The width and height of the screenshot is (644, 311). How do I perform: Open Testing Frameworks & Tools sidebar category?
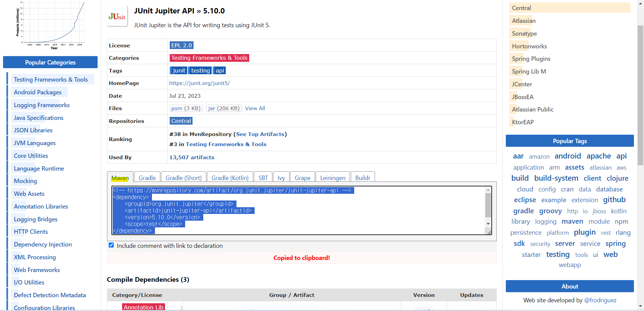point(51,79)
